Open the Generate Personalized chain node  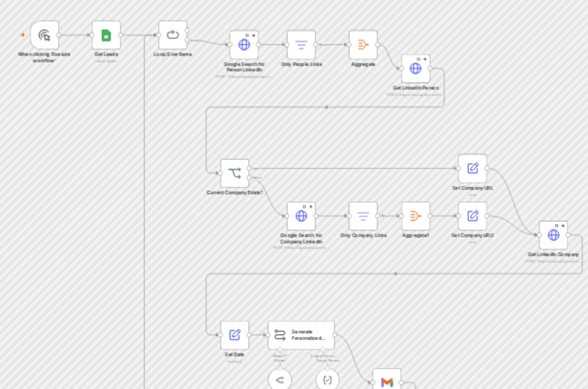tap(301, 335)
